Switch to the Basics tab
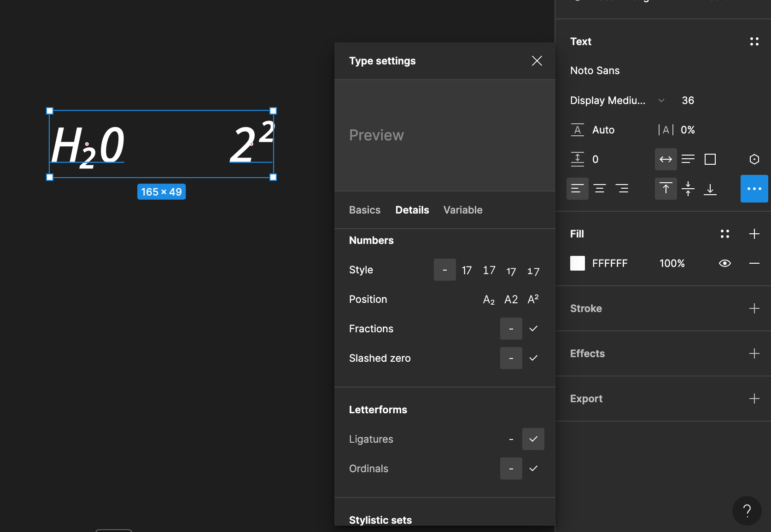Viewport: 771px width, 532px height. [364, 210]
